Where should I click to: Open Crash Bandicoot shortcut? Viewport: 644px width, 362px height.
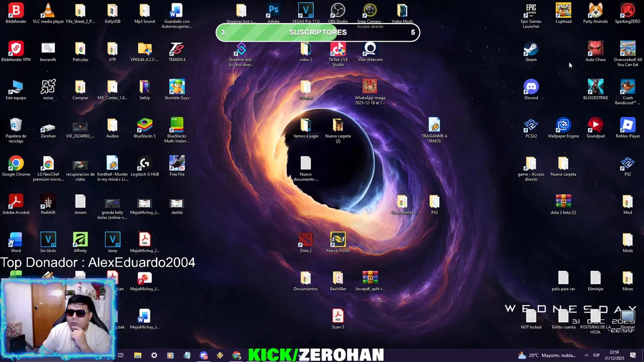628,93
